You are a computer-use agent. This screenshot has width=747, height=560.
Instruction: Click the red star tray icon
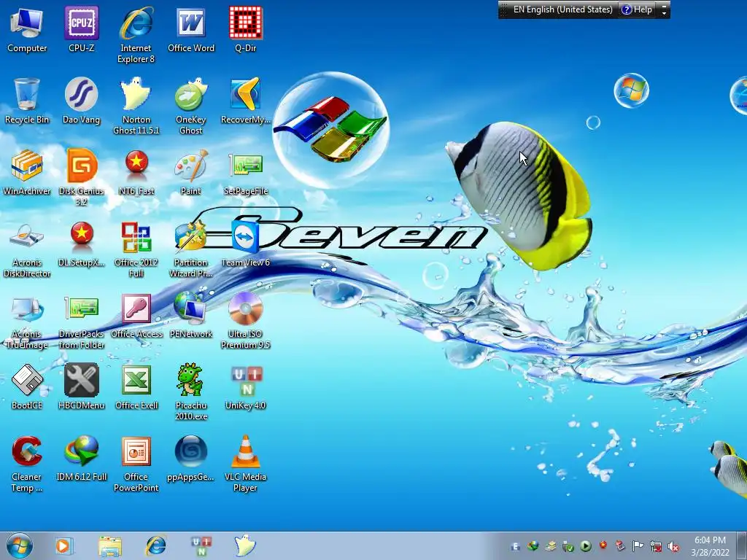point(603,545)
